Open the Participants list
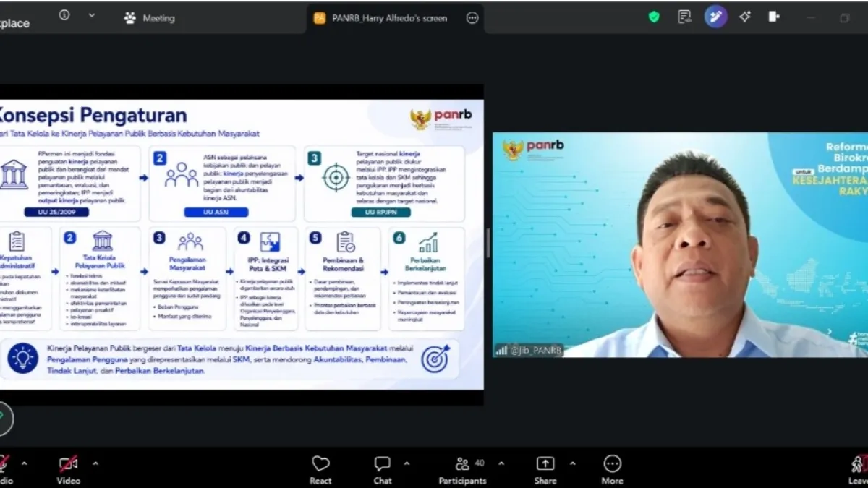The width and height of the screenshot is (868, 488). pyautogui.click(x=463, y=470)
